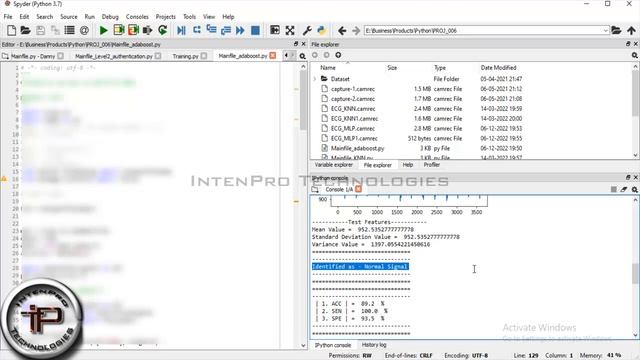Open the Projects menu
The height and width of the screenshot is (360, 640).
click(165, 17)
